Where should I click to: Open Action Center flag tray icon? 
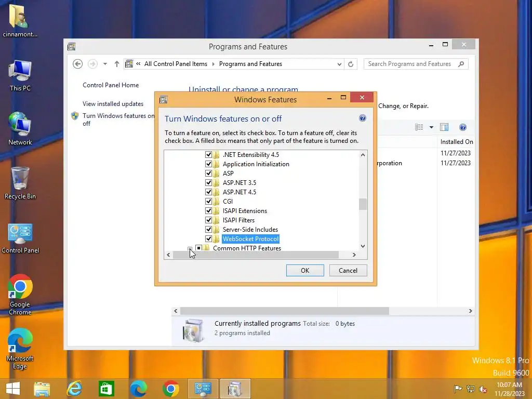tap(458, 389)
